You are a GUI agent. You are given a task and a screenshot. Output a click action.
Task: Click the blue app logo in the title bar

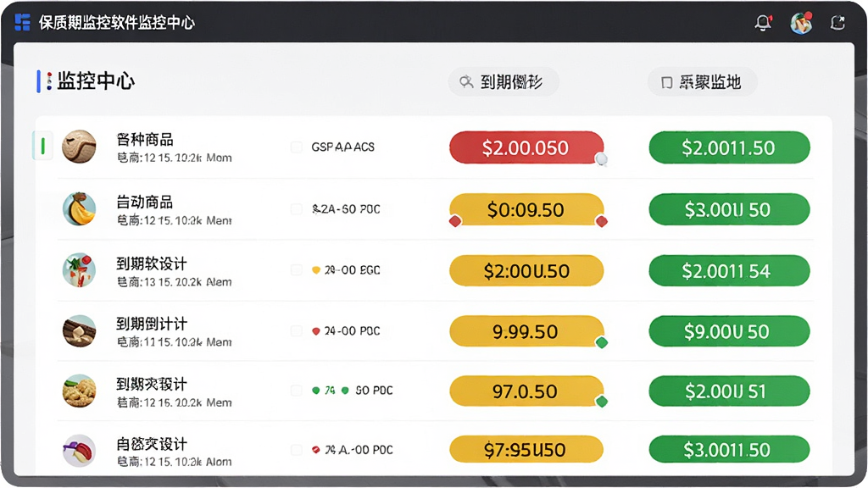pyautogui.click(x=22, y=22)
